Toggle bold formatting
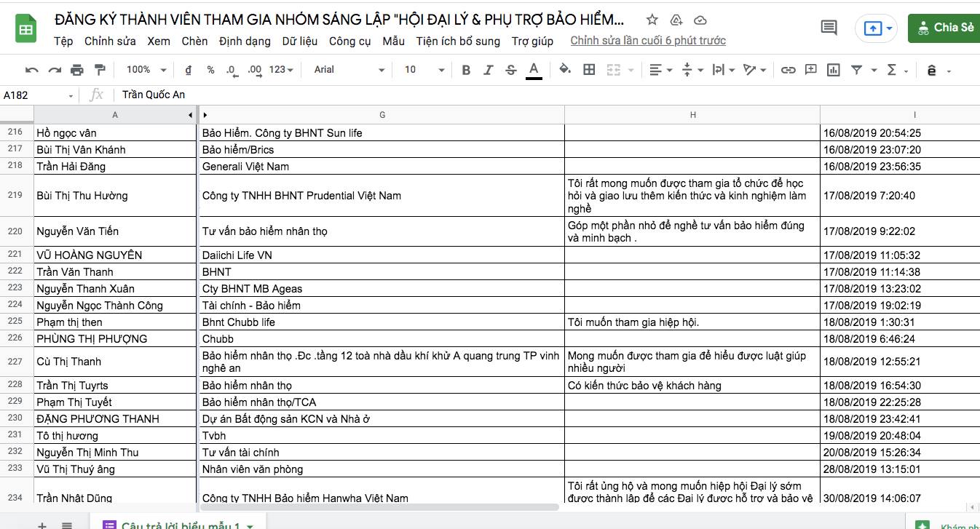Screen dimensions: 980x529 tap(466, 70)
